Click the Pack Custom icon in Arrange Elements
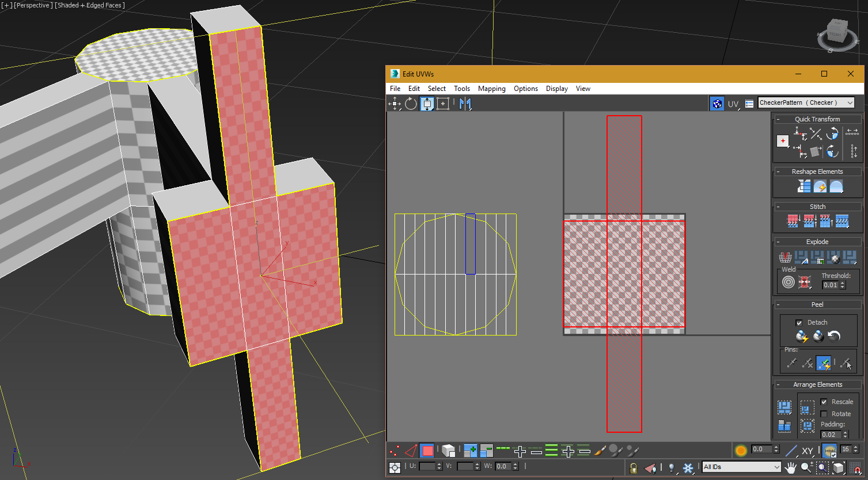Viewport: 868px width, 480px height. click(x=784, y=407)
